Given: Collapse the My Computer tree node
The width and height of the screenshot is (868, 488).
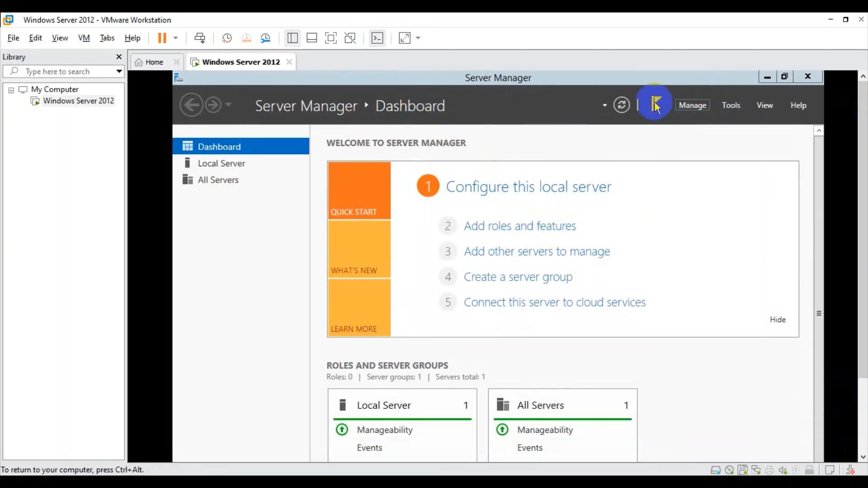Looking at the screenshot, I should coord(11,90).
